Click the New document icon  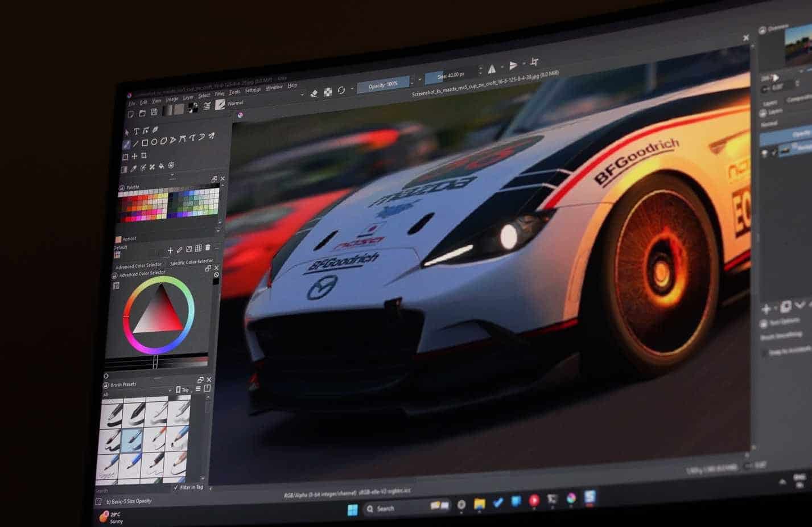pyautogui.click(x=131, y=114)
